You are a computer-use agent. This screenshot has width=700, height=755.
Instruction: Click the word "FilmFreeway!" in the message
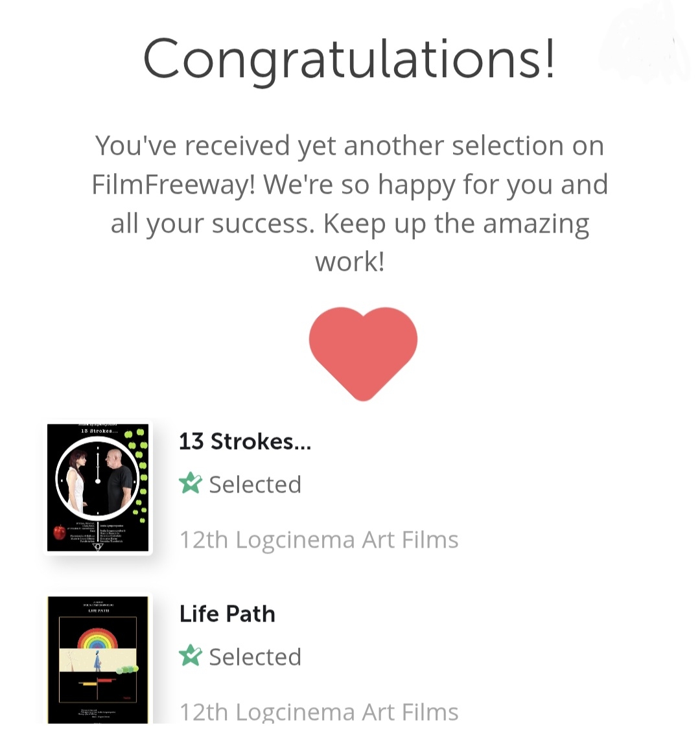174,185
